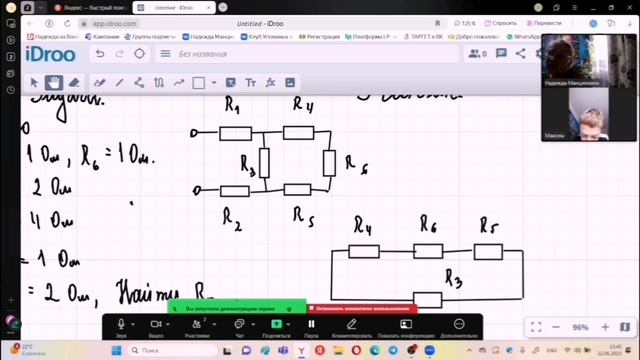The image size is (640, 360).
Task: Expand video options arrow next to camera
Action: point(168,324)
